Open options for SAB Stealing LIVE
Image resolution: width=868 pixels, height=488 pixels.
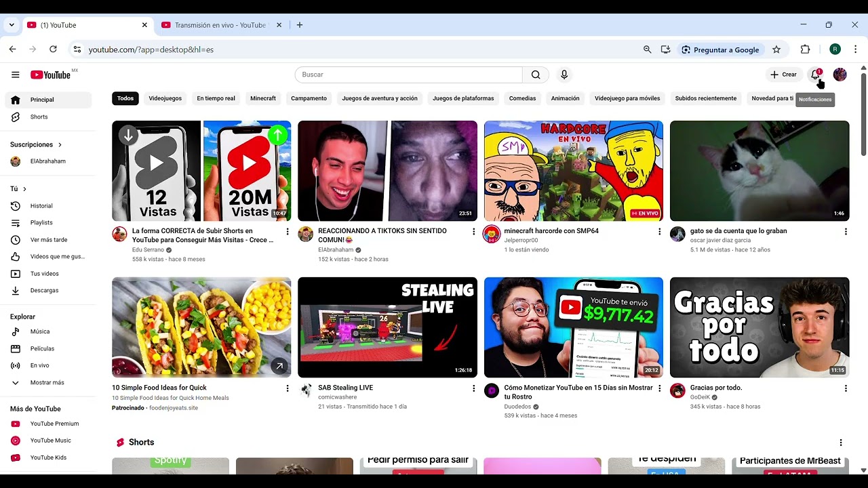pyautogui.click(x=473, y=388)
